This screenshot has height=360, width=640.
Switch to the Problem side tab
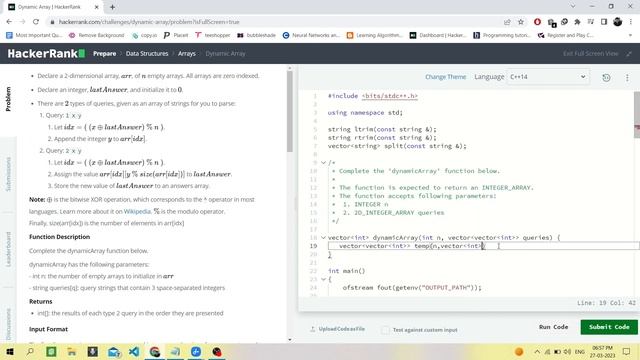(x=8, y=99)
